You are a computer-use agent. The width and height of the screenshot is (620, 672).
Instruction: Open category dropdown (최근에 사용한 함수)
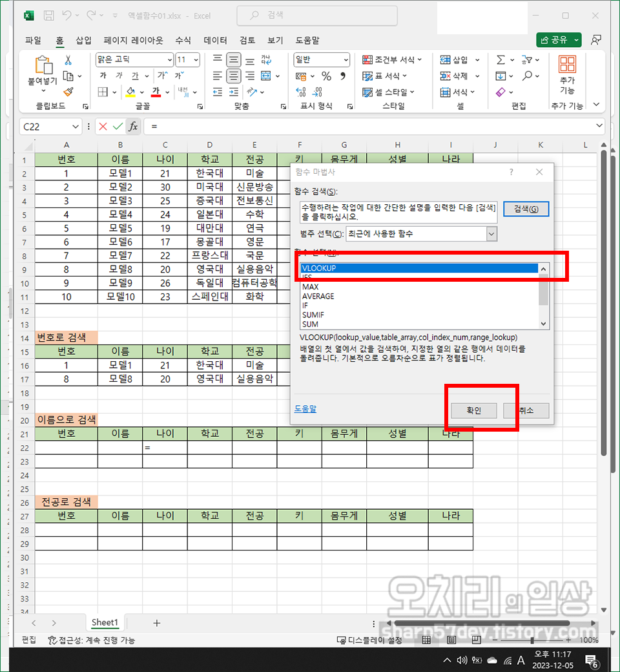click(491, 233)
